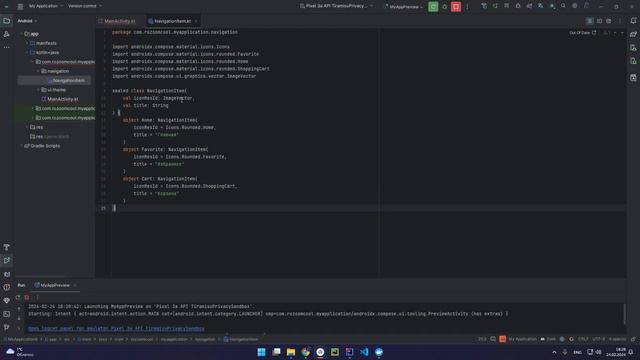Click the Search Everywhere magnifier icon
Image resolution: width=640 pixels, height=360 pixels.
point(563,6)
